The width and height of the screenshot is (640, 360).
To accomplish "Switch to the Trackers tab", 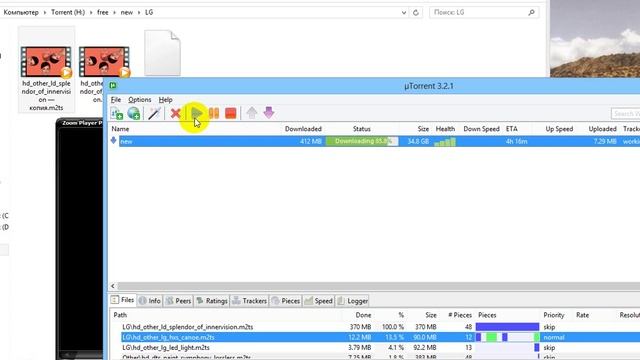I will [x=249, y=301].
